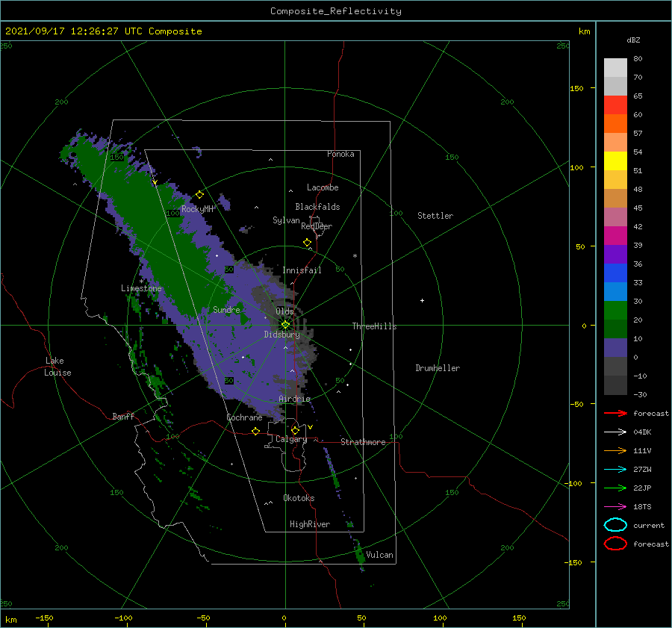Click the Composite_Reflectivity title

coord(335,11)
